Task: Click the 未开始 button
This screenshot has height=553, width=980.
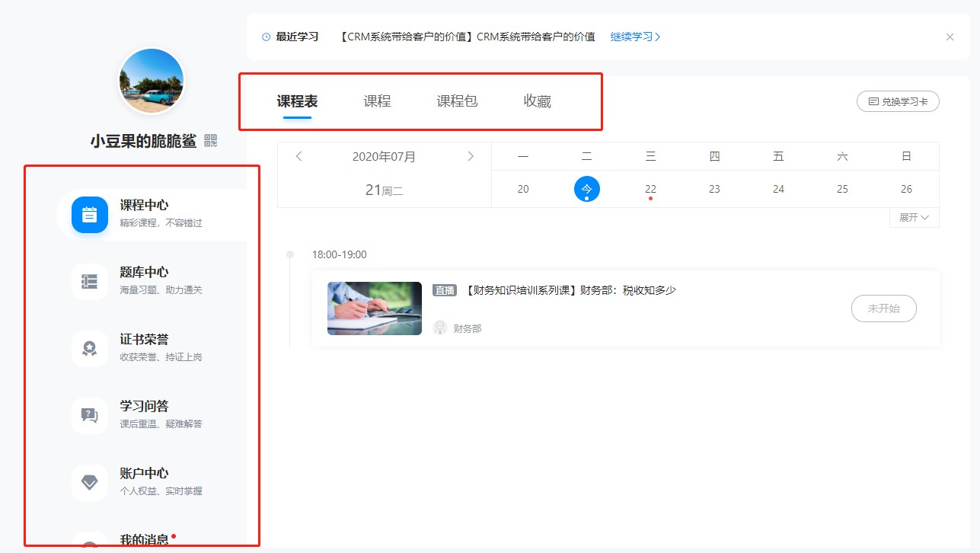Action: tap(883, 308)
